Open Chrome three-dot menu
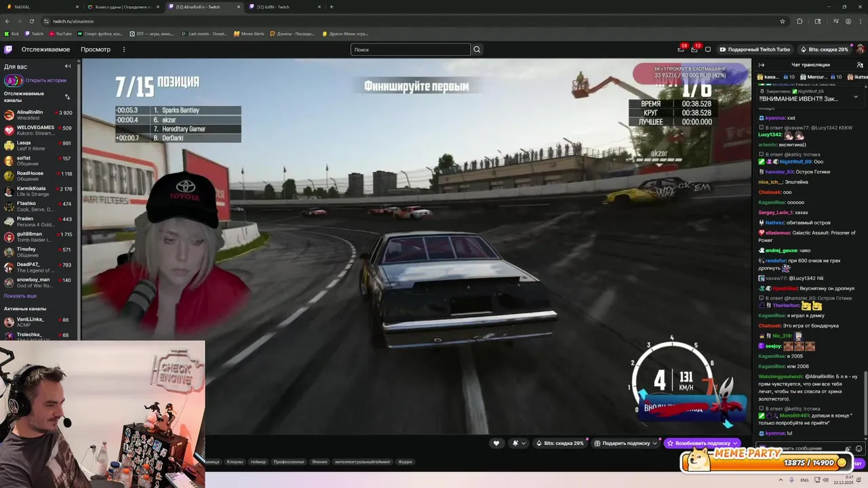The width and height of the screenshot is (868, 488). (x=860, y=21)
